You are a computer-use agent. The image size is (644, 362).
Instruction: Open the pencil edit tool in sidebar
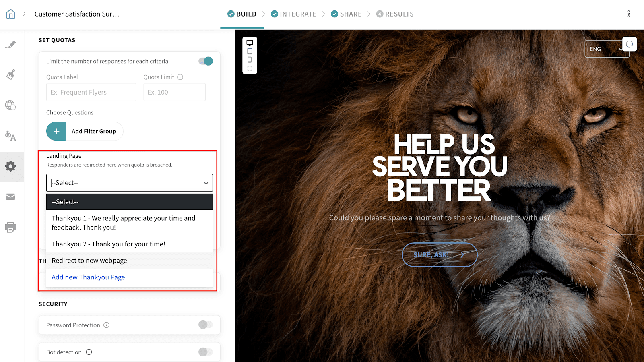(11, 44)
